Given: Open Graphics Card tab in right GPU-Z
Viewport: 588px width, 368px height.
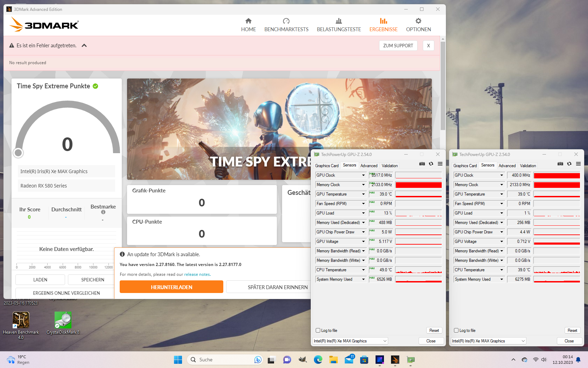Looking at the screenshot, I should [x=465, y=166].
